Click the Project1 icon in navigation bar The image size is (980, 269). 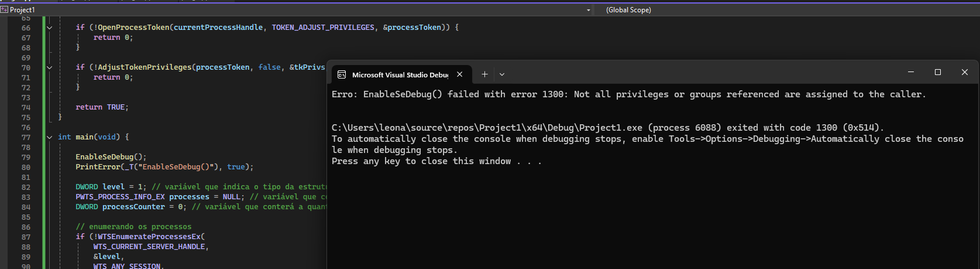(4, 10)
